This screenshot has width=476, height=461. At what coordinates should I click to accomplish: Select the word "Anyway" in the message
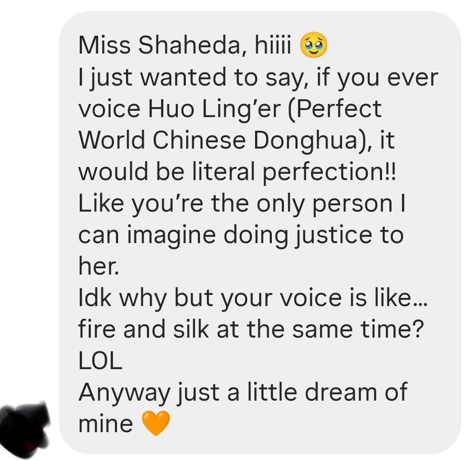(124, 393)
